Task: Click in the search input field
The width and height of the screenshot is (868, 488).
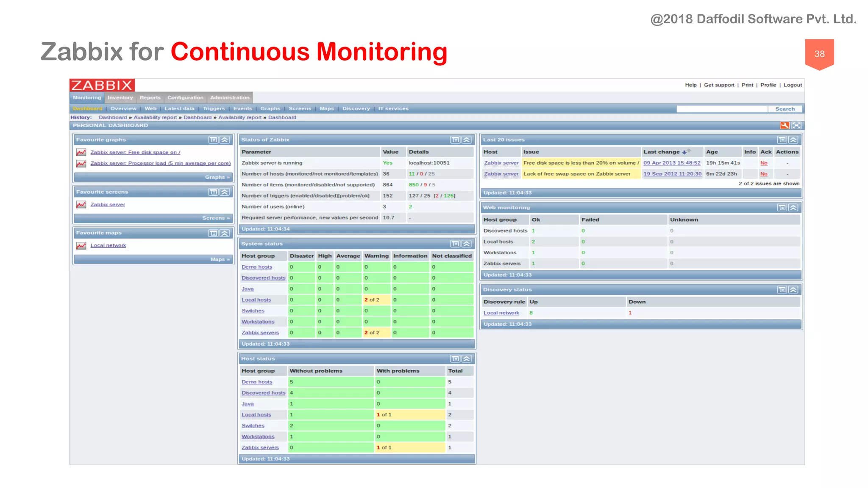Action: (x=722, y=109)
